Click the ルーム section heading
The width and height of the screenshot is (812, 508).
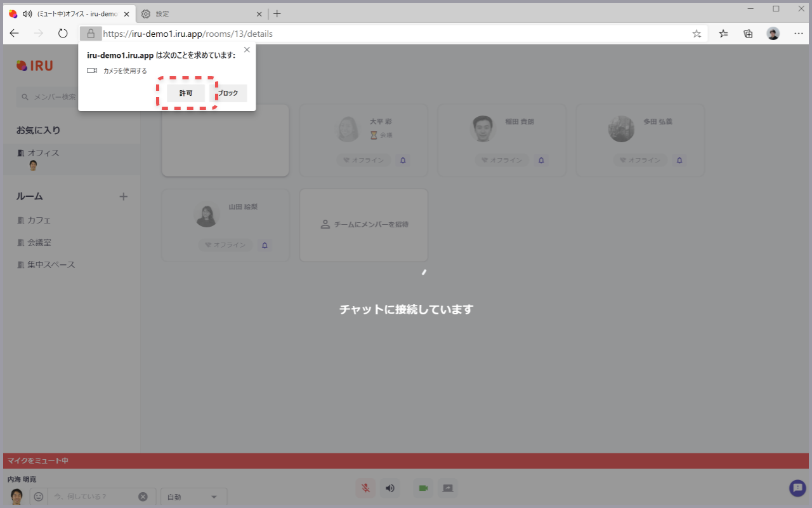(30, 196)
